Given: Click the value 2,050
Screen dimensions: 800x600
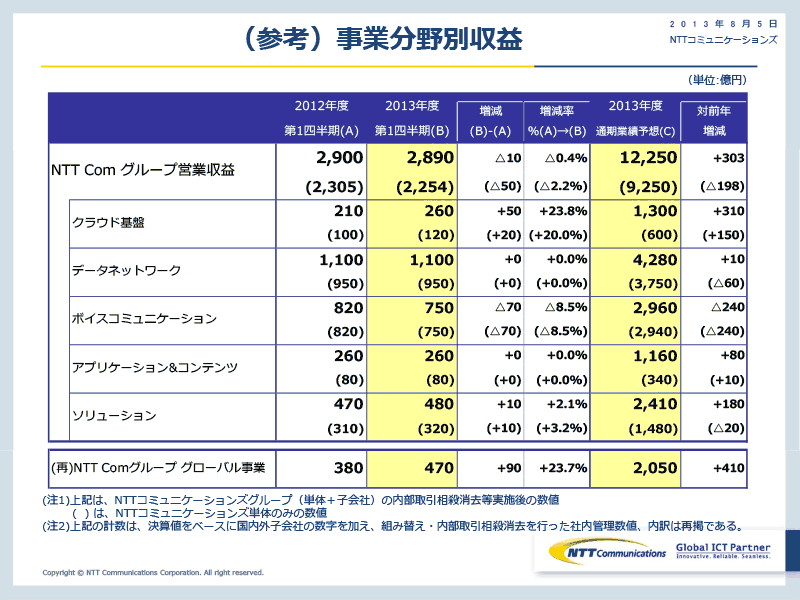Looking at the screenshot, I should click(x=655, y=468).
